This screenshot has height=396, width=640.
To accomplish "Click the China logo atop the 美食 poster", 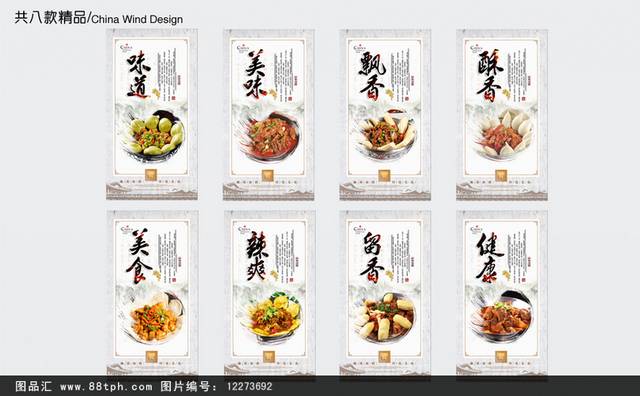I will pyautogui.click(x=127, y=229).
